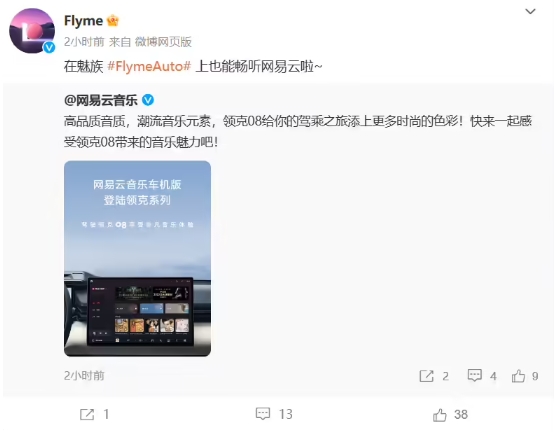This screenshot has width=554, height=437.
Task: Open the 网易云音乐车机版 poster image
Action: pyautogui.click(x=137, y=259)
